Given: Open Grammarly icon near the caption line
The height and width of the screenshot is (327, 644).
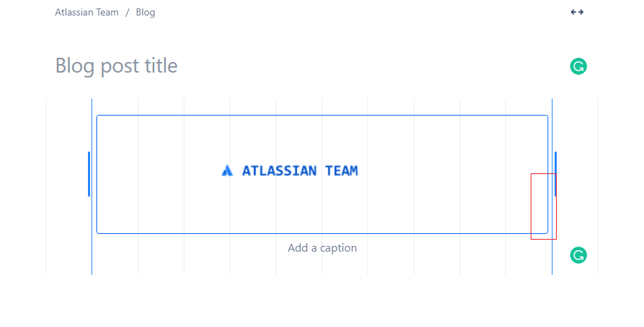Looking at the screenshot, I should pyautogui.click(x=579, y=255).
